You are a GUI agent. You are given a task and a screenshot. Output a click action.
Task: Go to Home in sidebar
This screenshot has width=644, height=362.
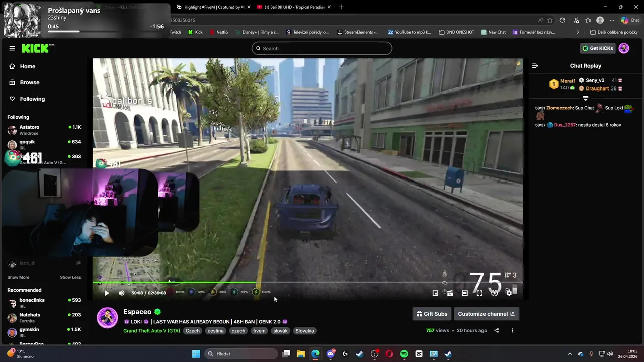pyautogui.click(x=23, y=66)
